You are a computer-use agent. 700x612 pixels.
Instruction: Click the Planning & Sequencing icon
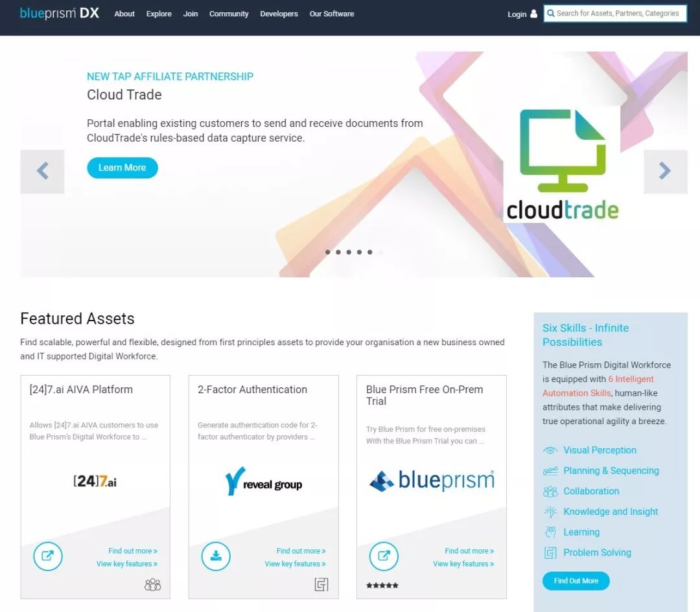point(550,471)
